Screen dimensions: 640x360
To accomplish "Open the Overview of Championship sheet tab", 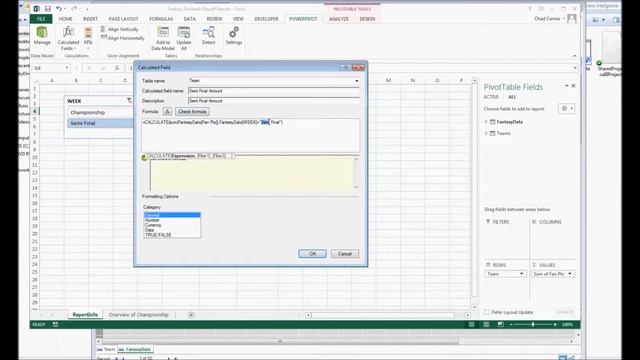I will pos(139,315).
